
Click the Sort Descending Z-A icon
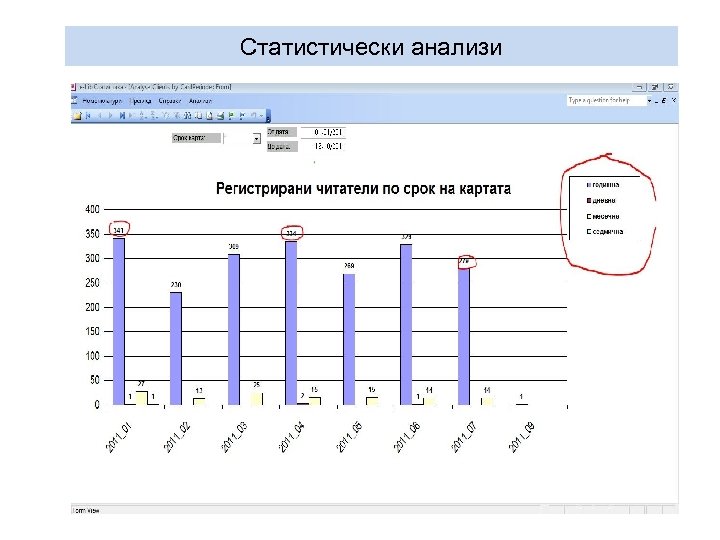[x=152, y=116]
